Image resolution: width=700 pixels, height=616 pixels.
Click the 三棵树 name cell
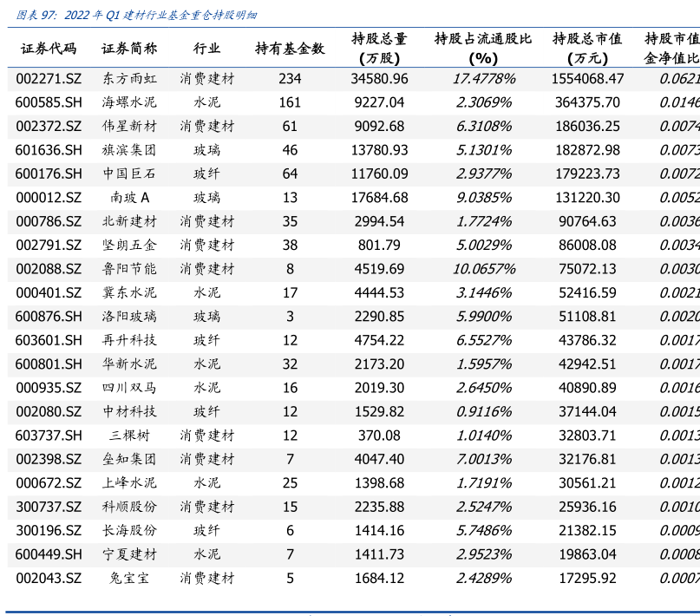coord(129,436)
